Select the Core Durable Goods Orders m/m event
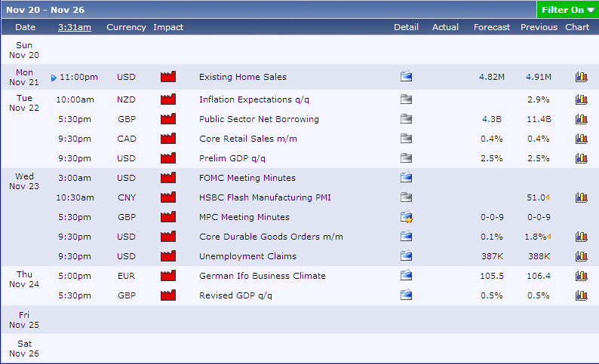The width and height of the screenshot is (599, 364). [x=271, y=237]
